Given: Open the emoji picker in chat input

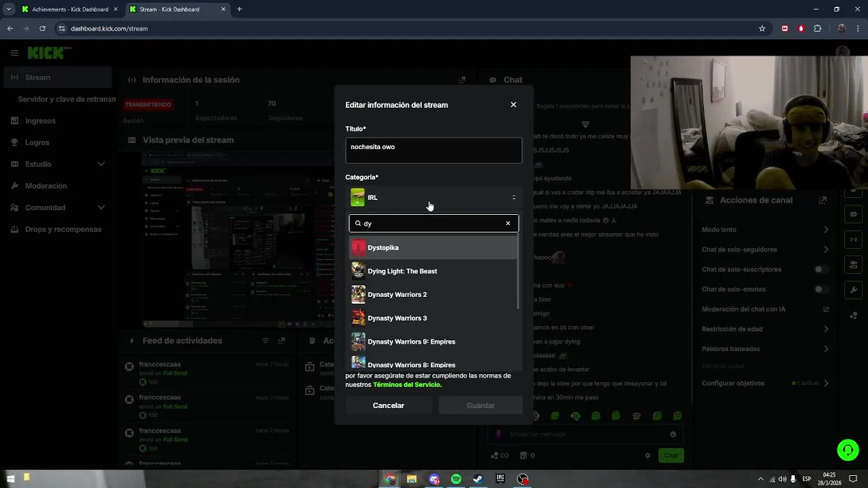Looking at the screenshot, I should (x=673, y=434).
